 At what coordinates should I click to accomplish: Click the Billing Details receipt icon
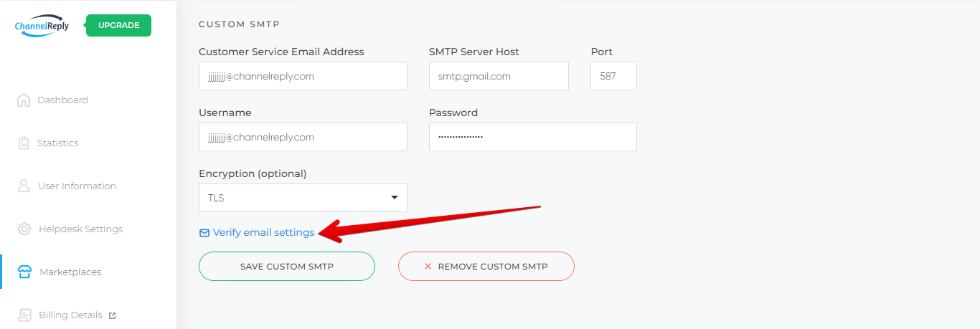tap(24, 315)
